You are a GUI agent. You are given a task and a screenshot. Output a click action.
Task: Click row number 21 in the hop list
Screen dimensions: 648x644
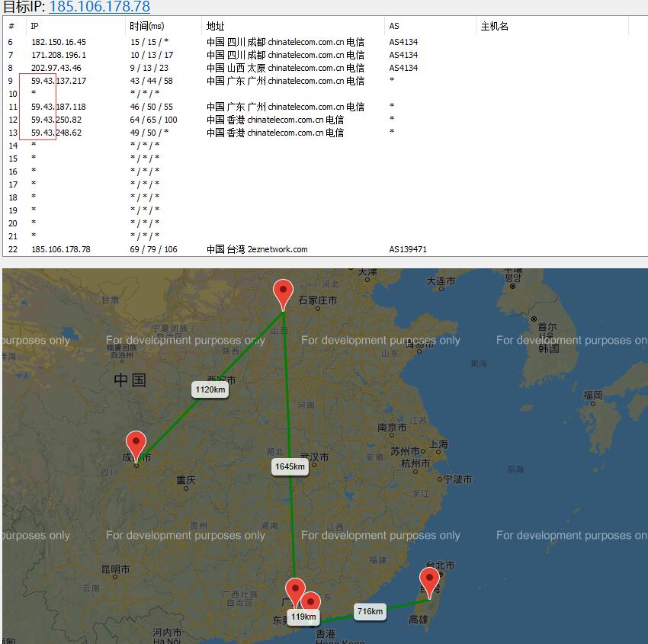13,237
